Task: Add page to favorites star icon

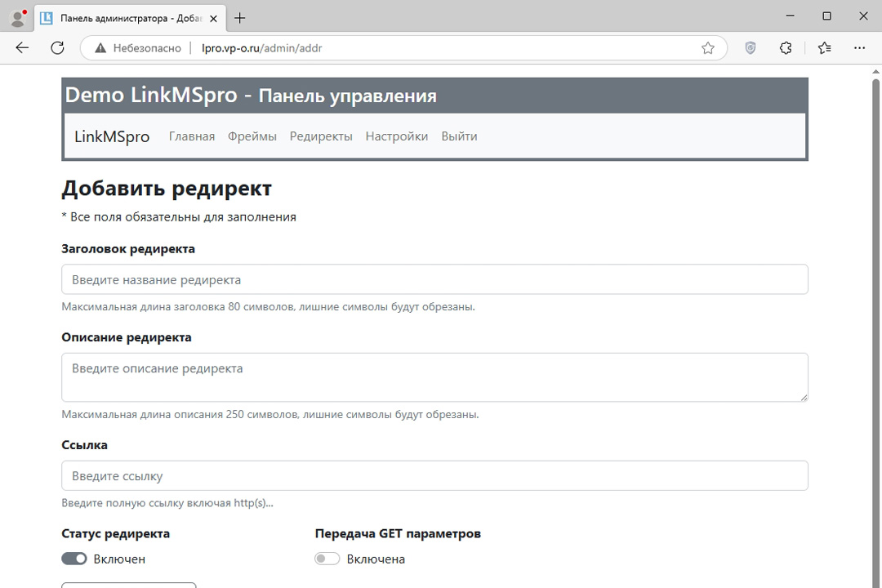Action: tap(707, 48)
